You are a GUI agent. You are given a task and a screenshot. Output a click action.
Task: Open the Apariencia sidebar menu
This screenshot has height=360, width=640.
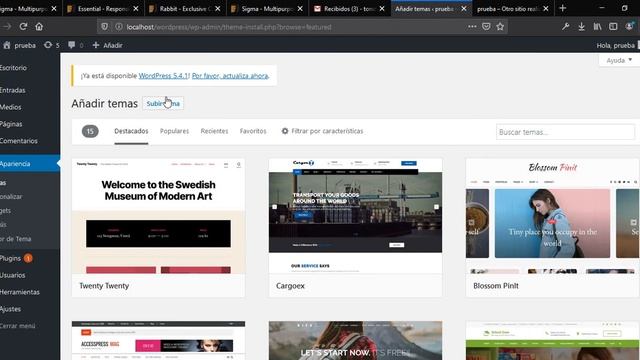pyautogui.click(x=30, y=164)
